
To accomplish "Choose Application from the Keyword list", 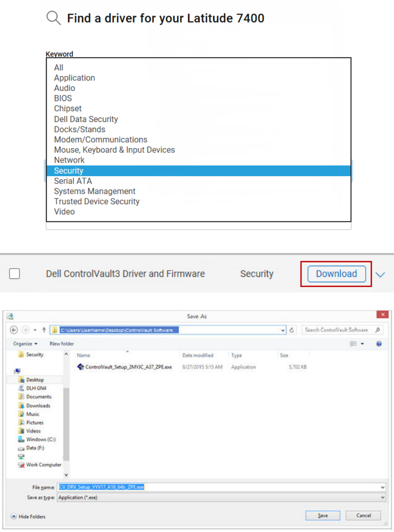I will [74, 78].
